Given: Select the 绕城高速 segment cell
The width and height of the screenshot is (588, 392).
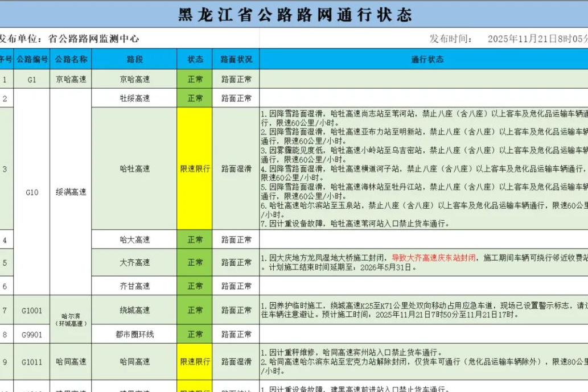Looking at the screenshot, I should [x=134, y=311].
